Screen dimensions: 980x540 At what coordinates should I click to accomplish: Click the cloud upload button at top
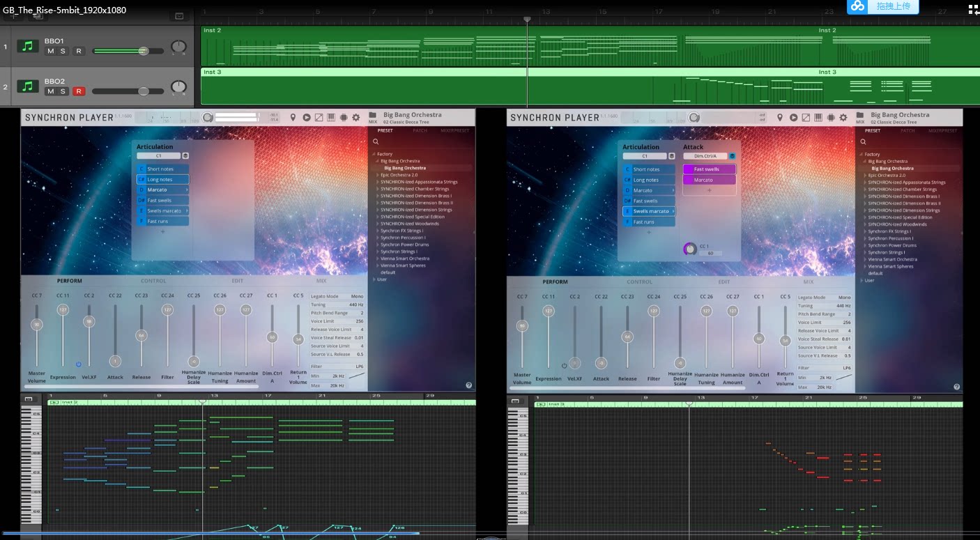(883, 6)
